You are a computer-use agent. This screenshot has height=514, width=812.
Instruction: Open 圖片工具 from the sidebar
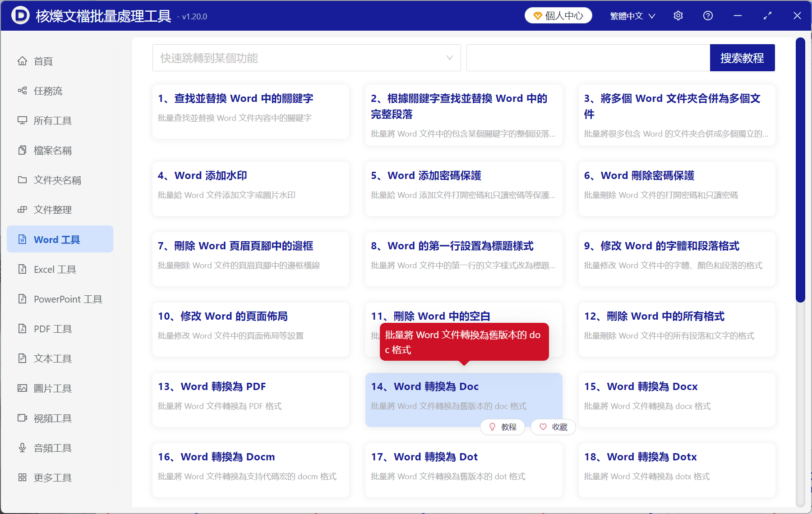(53, 388)
